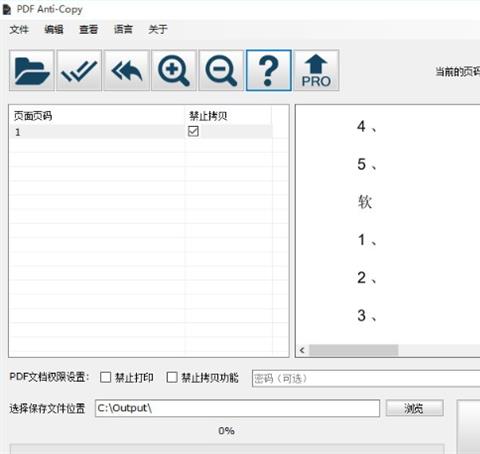The width and height of the screenshot is (480, 454).
Task: Click the undo double-arrow toolbar icon
Action: click(x=126, y=70)
